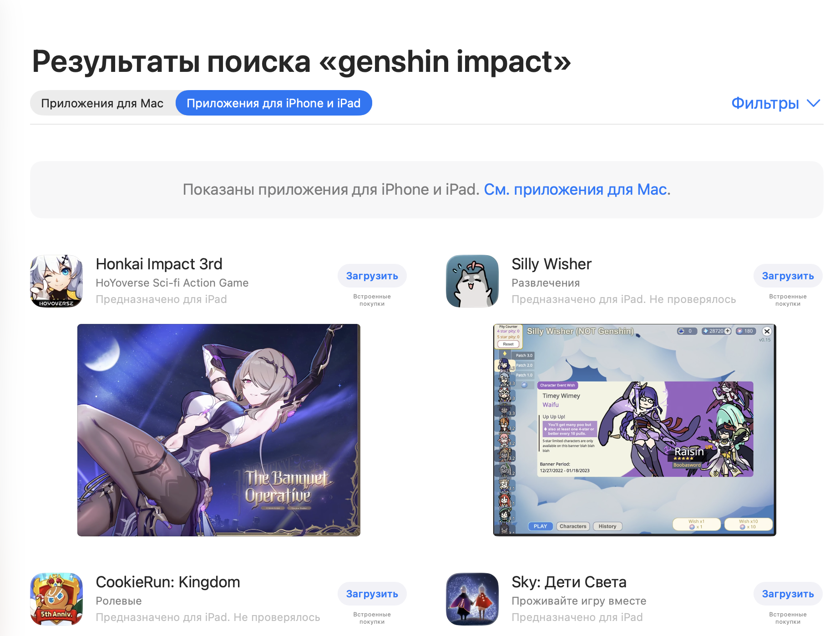Open the Silly Wisher app title
840x636 pixels.
[x=552, y=264]
